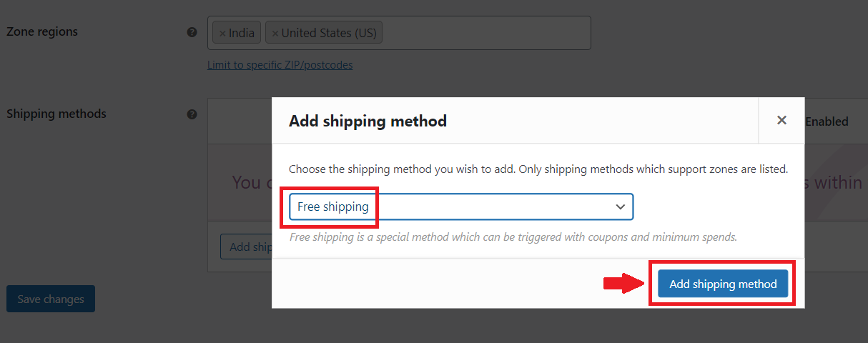Close the Add shipping method dialog
Screen dimensions: 868x343
[x=781, y=120]
